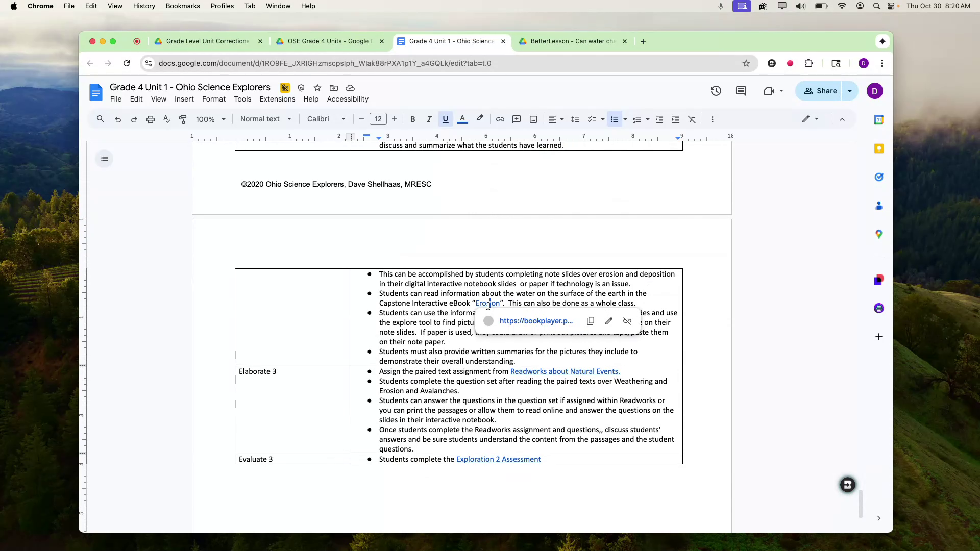Pick a new text color
This screenshot has height=551, width=980.
(x=462, y=119)
